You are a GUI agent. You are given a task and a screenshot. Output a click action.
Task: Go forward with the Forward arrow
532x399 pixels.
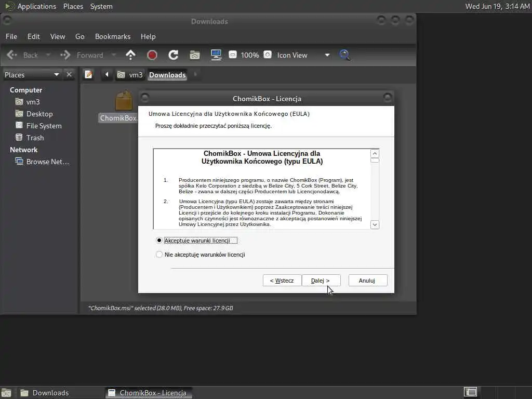tap(82, 55)
